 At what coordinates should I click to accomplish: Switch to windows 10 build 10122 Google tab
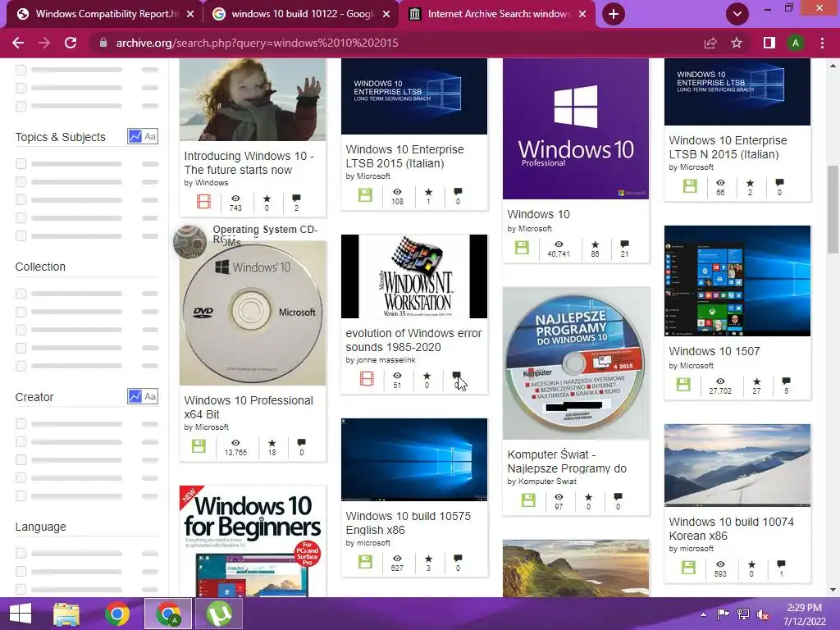click(x=301, y=14)
